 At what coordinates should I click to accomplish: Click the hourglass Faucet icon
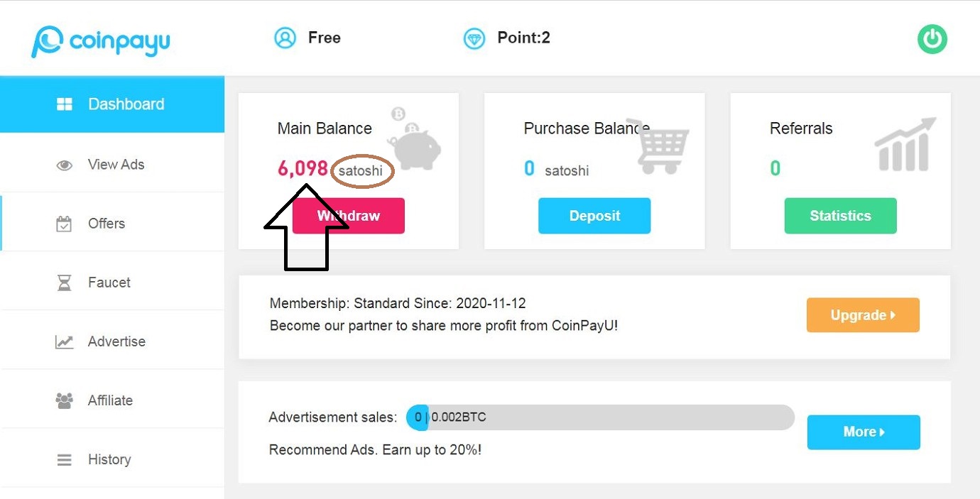[65, 283]
